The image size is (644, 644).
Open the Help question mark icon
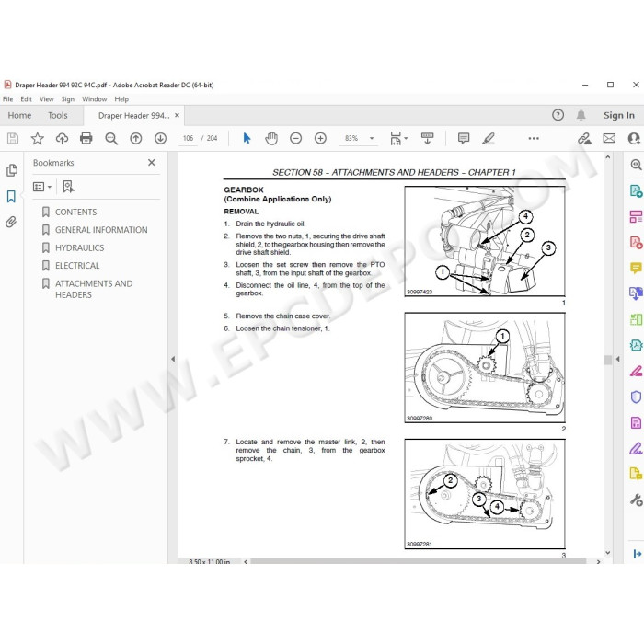click(558, 115)
